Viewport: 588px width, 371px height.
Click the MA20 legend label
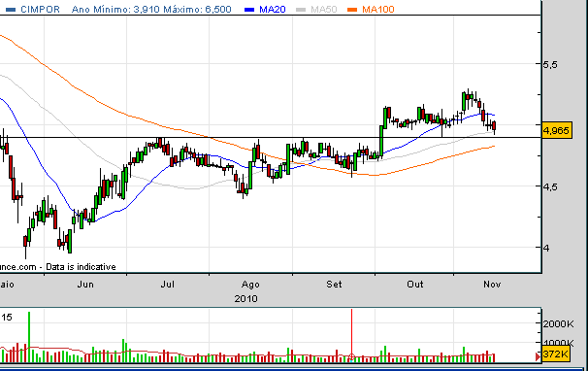[273, 10]
